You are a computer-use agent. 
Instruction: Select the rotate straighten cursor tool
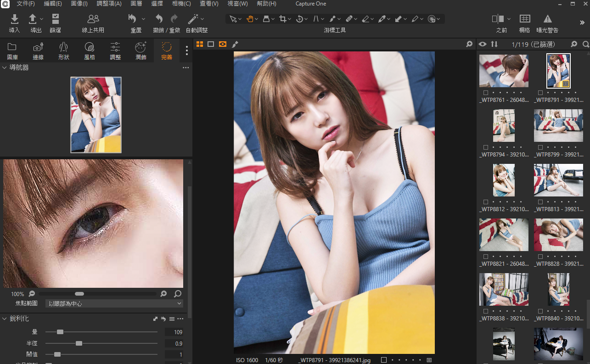[x=299, y=19]
